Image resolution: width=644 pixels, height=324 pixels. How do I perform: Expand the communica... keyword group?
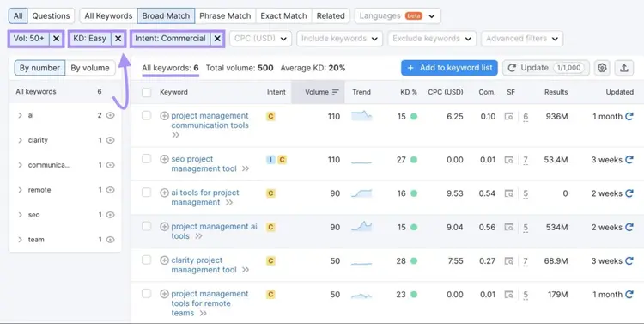click(20, 165)
